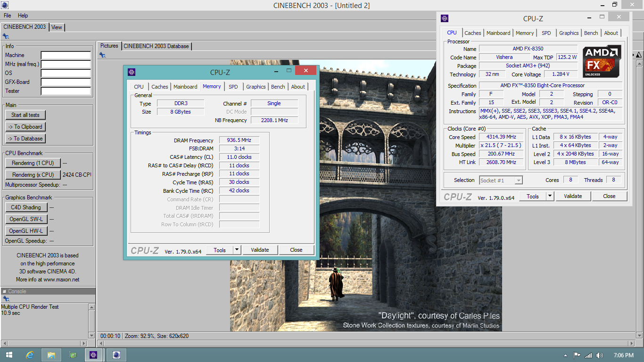Click the Tester input field
The width and height of the screenshot is (644, 362).
pos(66,91)
